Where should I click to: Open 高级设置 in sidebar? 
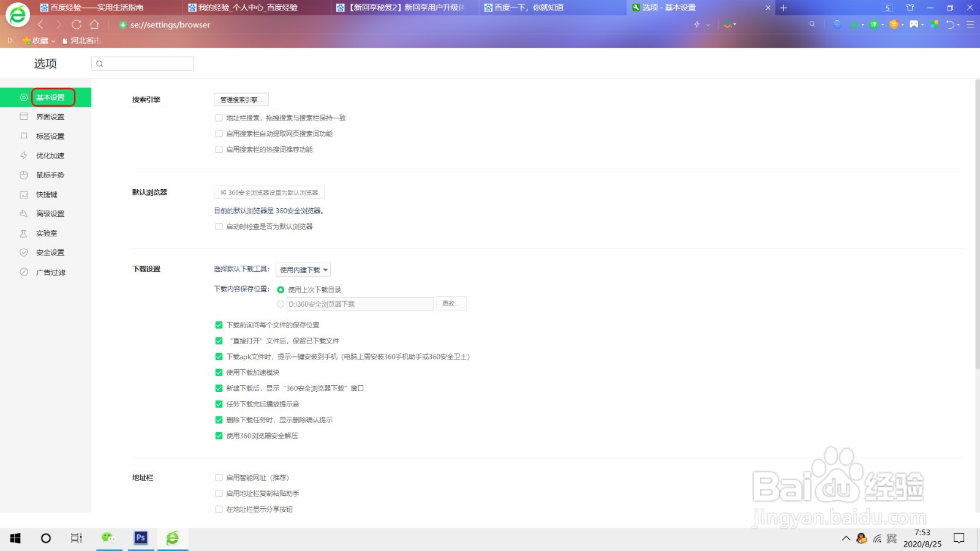(45, 214)
